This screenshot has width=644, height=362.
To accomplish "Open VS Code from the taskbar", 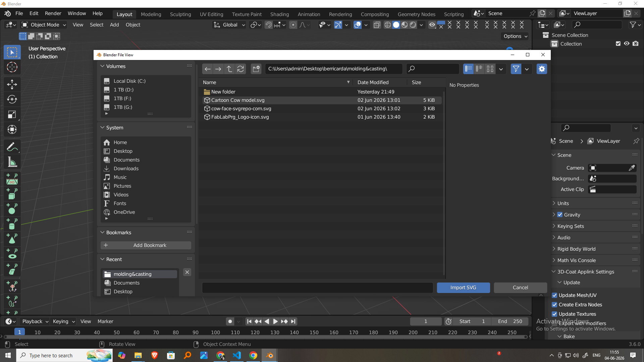I will click(237, 356).
